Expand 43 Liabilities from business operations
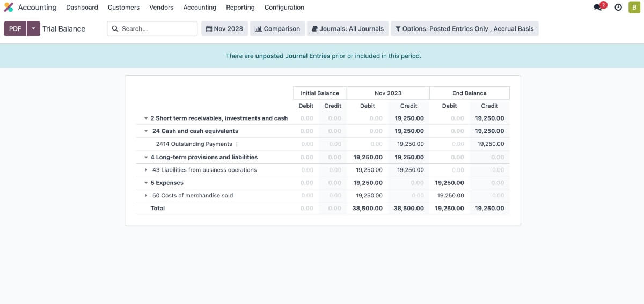The height and width of the screenshot is (304, 644). 145,170
